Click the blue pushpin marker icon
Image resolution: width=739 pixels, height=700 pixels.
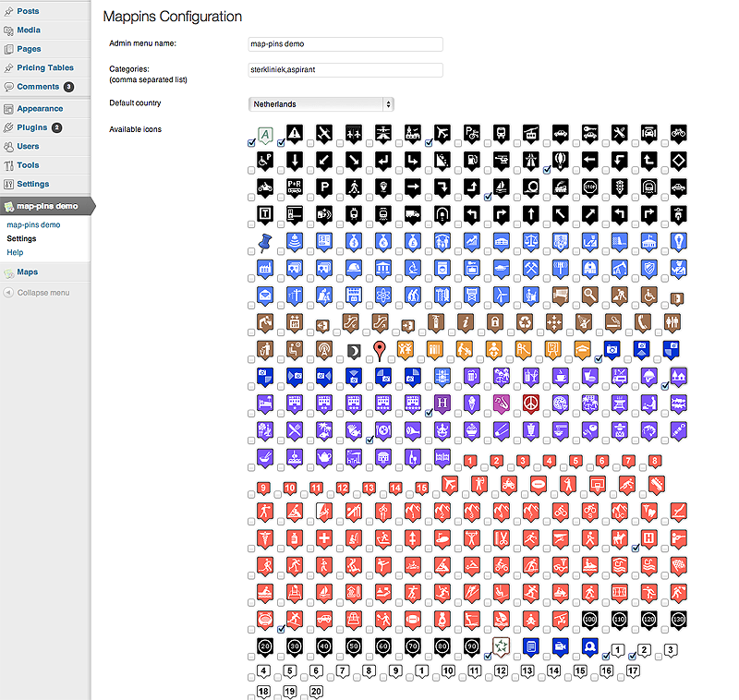click(x=264, y=241)
